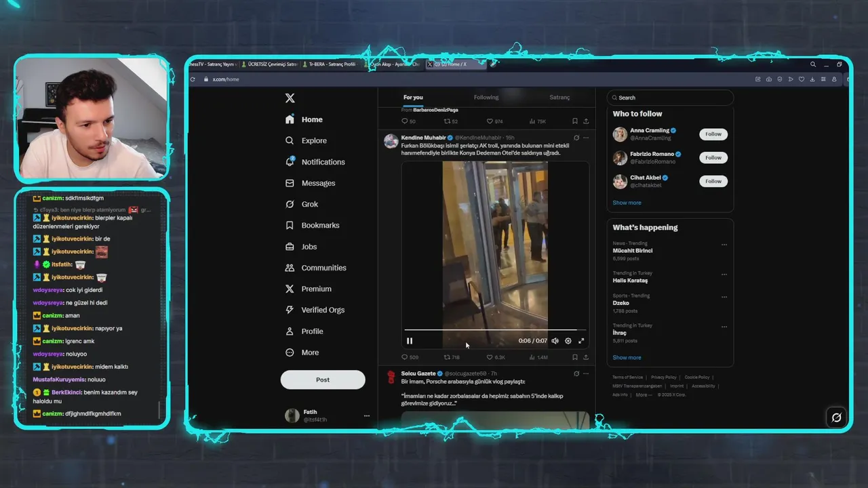
Task: Bookmark the BarbarosDenizPaşa post
Action: (x=574, y=121)
